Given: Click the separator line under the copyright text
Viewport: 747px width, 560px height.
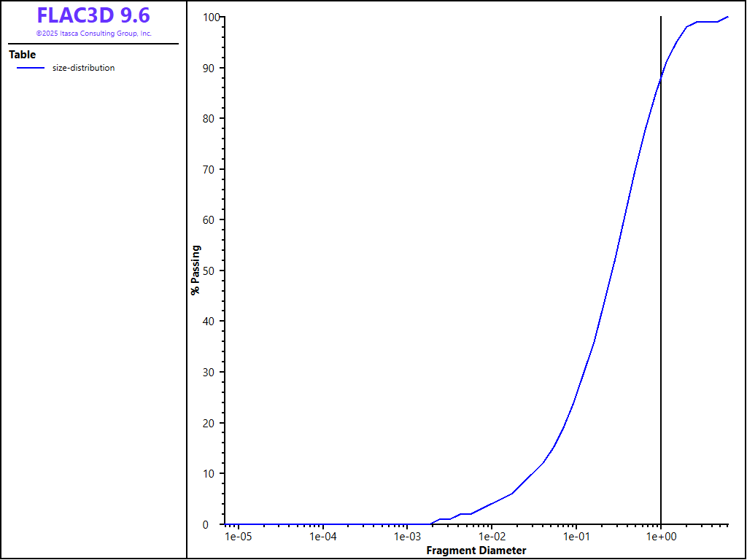Looking at the screenshot, I should (93, 44).
